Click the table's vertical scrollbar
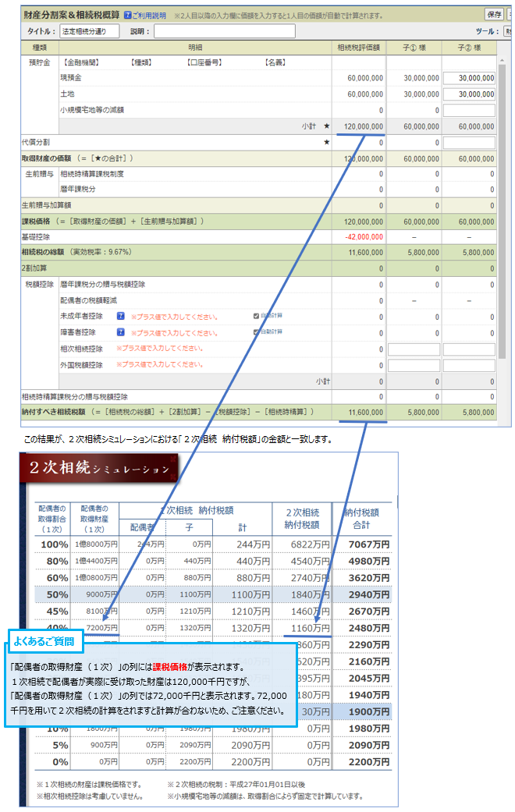Image resolution: width=515 pixels, height=812 pixels. pyautogui.click(x=503, y=195)
